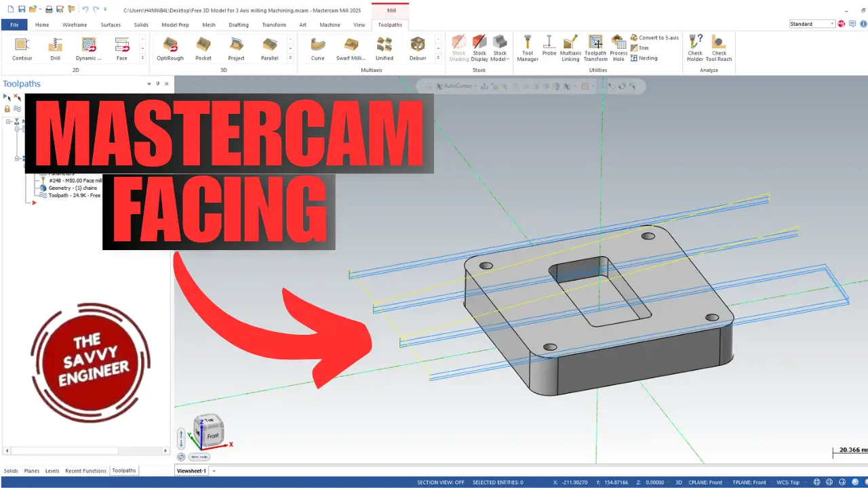Start an OptiRough 3D toolpath
The image size is (868, 488).
(170, 49)
